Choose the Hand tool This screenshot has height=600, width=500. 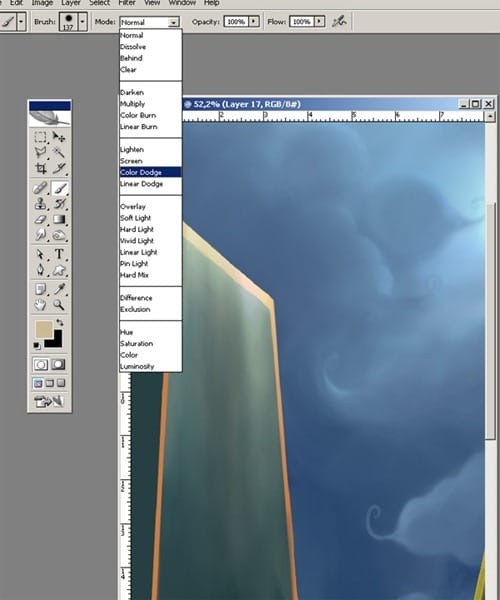tap(40, 305)
